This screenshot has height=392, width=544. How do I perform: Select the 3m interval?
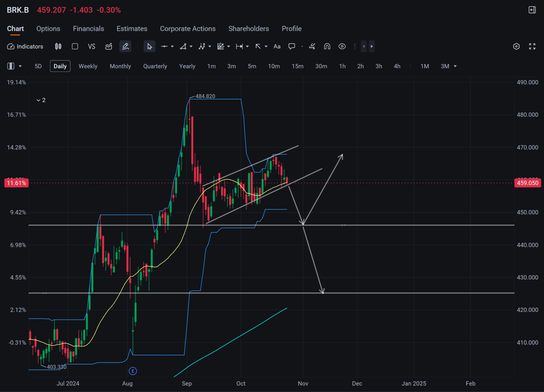click(232, 66)
